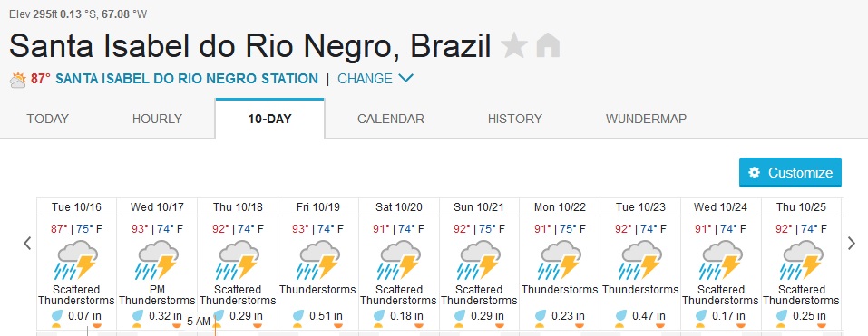Open the WUNDERMAP tab

tap(646, 119)
